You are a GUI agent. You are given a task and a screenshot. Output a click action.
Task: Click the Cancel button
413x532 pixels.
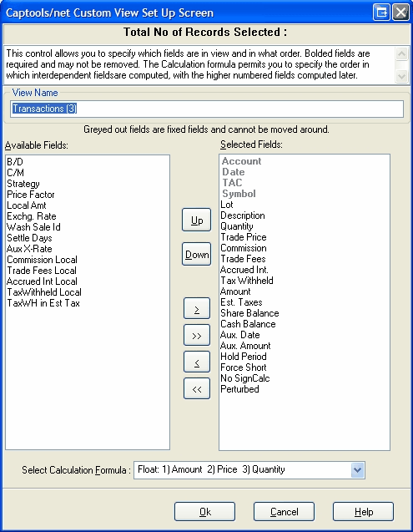point(285,512)
